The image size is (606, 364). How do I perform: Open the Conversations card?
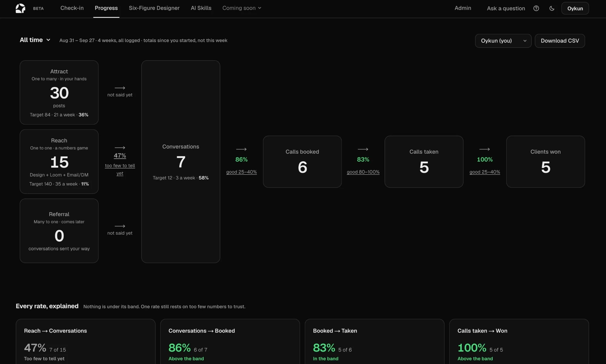[x=181, y=162]
